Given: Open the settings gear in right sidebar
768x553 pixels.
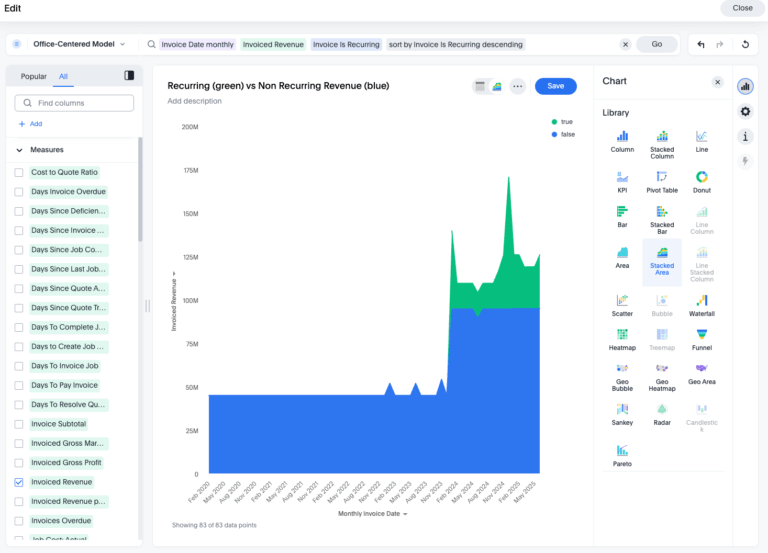Looking at the screenshot, I should coord(745,111).
